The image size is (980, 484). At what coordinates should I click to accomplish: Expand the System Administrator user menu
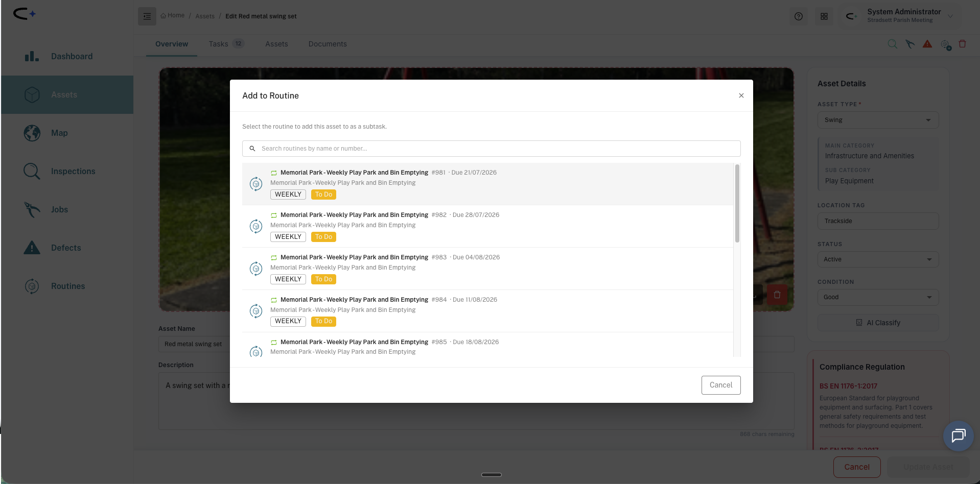click(901, 16)
